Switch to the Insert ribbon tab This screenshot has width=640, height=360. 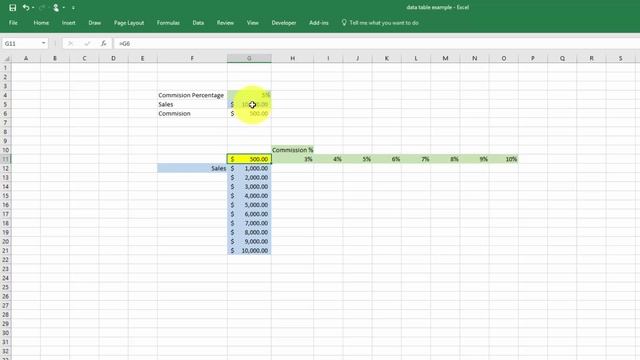[x=69, y=23]
